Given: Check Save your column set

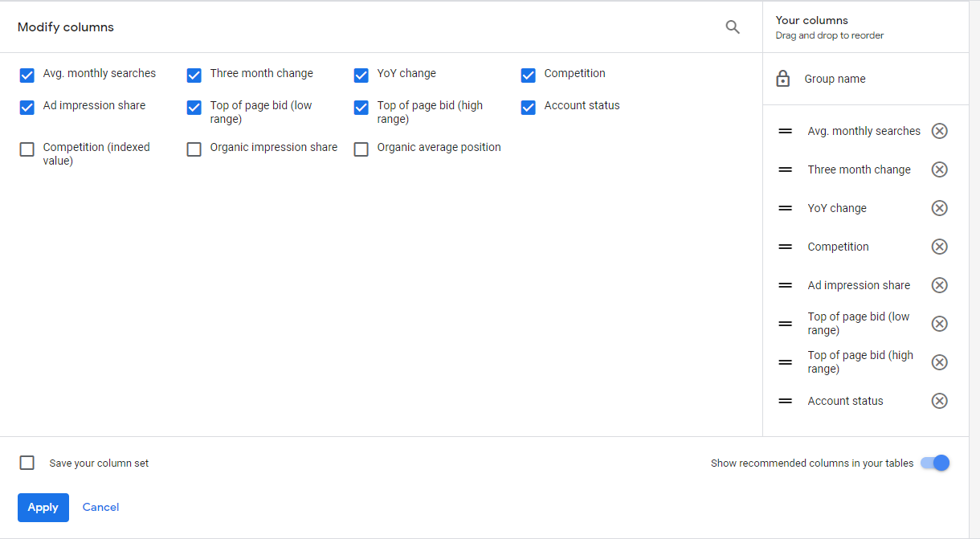Looking at the screenshot, I should click(x=27, y=463).
